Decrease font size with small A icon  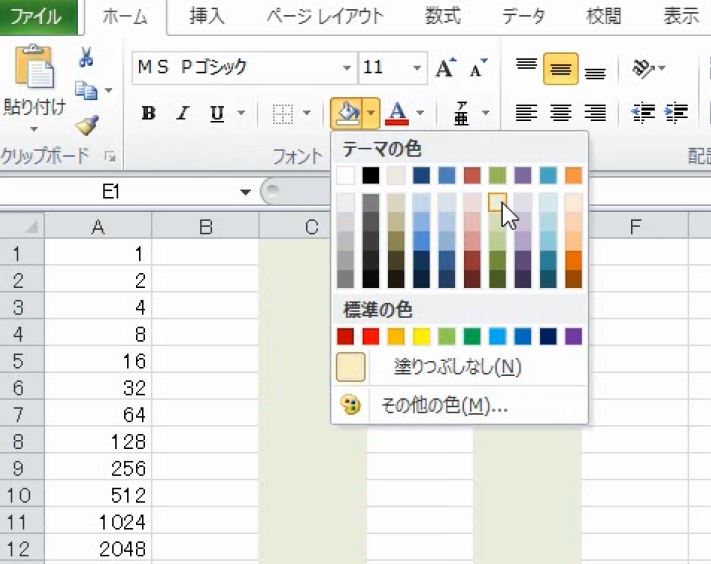tap(478, 68)
